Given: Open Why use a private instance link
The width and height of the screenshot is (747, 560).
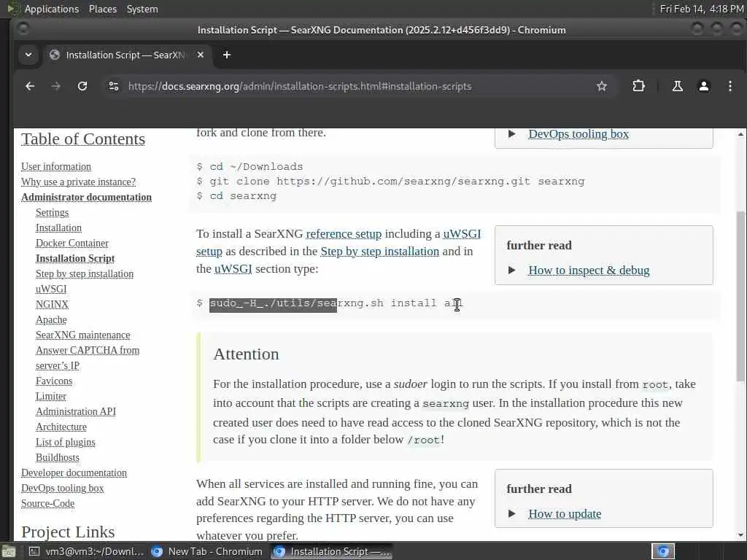Looking at the screenshot, I should (x=78, y=182).
